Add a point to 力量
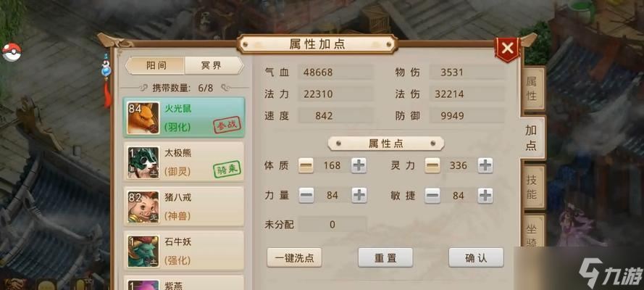This screenshot has height=290, width=644. pyautogui.click(x=359, y=195)
